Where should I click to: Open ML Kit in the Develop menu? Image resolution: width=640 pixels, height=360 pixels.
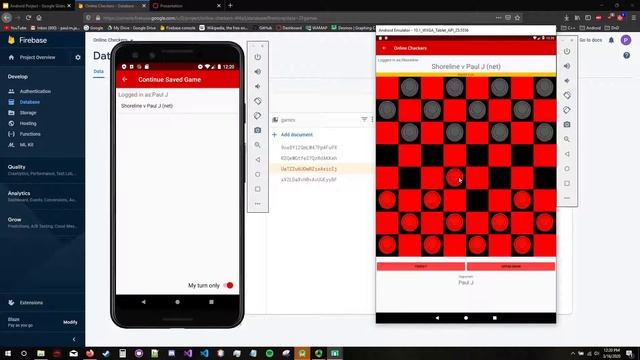(27, 144)
